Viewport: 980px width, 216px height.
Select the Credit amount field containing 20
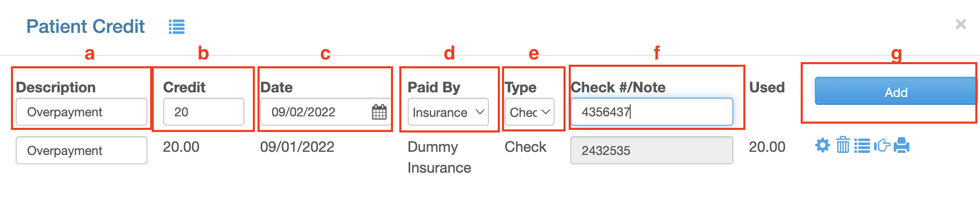click(204, 112)
